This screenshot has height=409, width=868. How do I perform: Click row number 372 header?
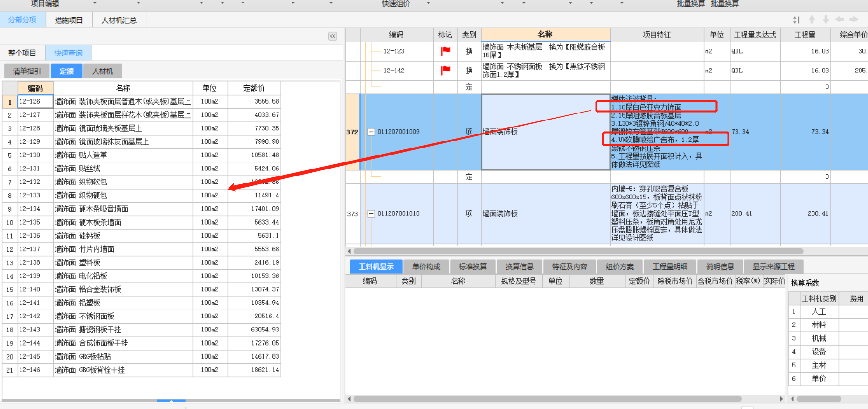(x=352, y=132)
